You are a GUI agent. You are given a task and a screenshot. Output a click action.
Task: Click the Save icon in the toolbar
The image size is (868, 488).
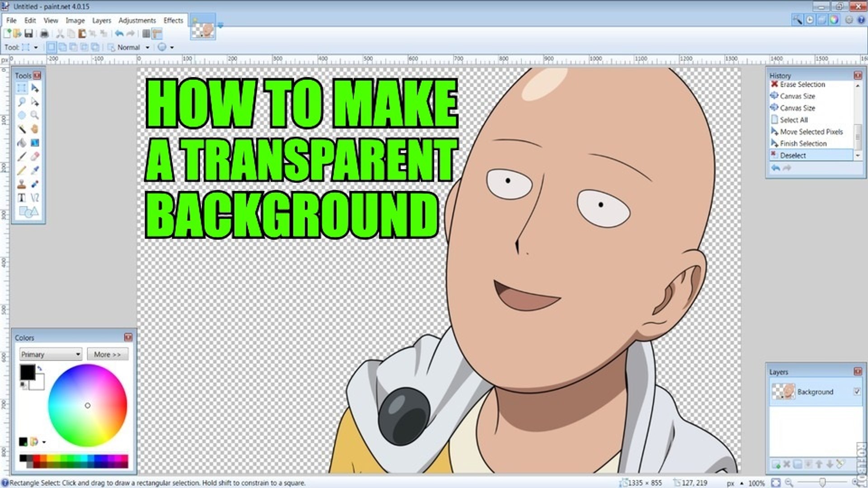tap(29, 33)
